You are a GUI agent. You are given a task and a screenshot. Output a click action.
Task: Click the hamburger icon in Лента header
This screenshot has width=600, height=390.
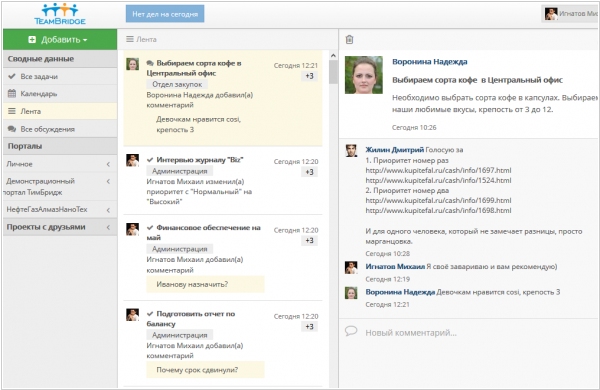[x=130, y=39]
